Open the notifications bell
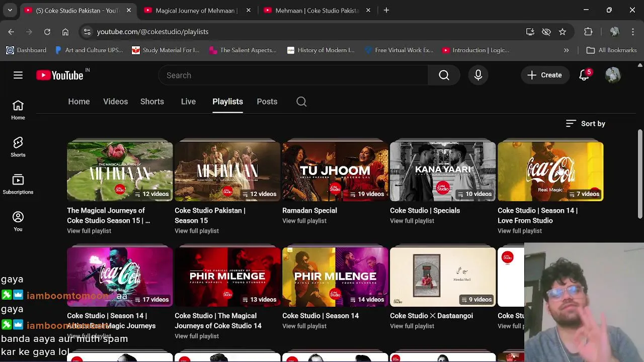Viewport: 644px width, 362px height. 584,75
